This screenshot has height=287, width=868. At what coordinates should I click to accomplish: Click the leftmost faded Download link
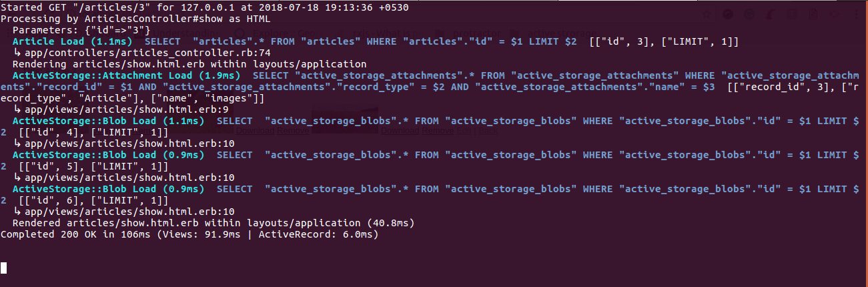coord(256,131)
